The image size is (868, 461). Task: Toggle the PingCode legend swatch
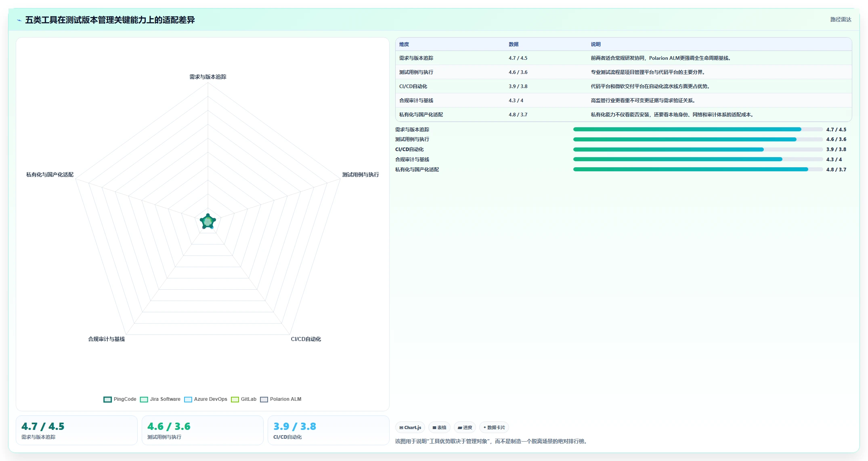click(x=107, y=399)
